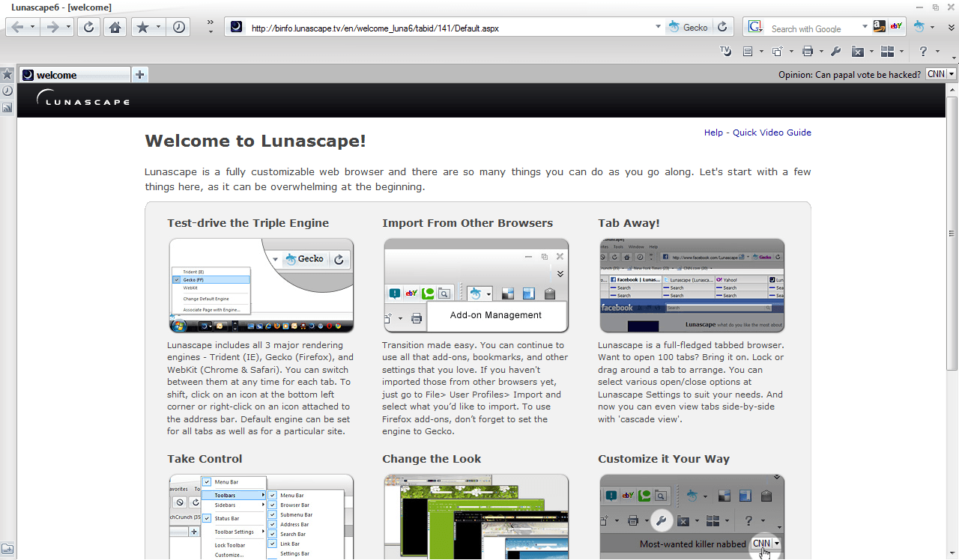Click the Change the Look thumbnail
Image resolution: width=959 pixels, height=560 pixels.
coord(476,517)
